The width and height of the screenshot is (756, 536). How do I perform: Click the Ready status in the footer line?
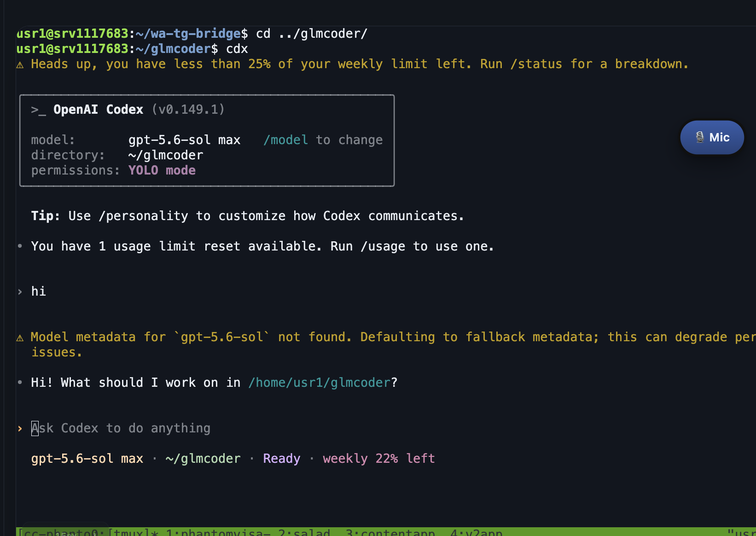coord(282,459)
